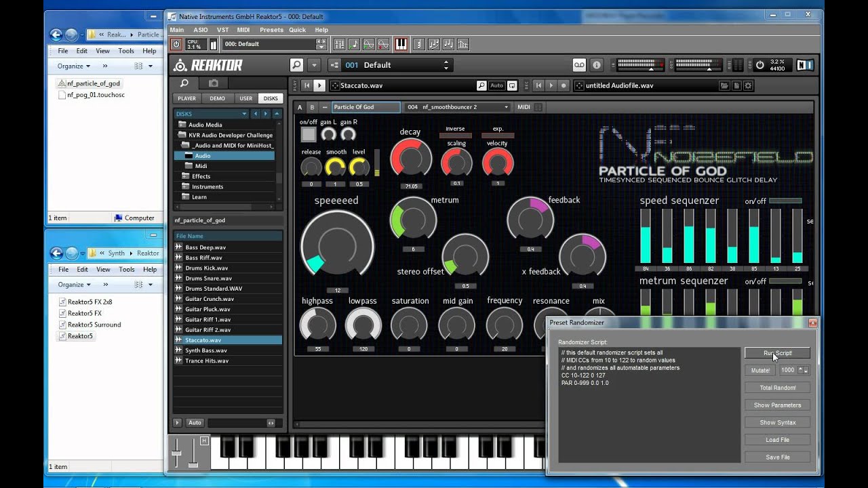868x488 pixels.
Task: Click the Total Random! button
Action: pyautogui.click(x=777, y=388)
